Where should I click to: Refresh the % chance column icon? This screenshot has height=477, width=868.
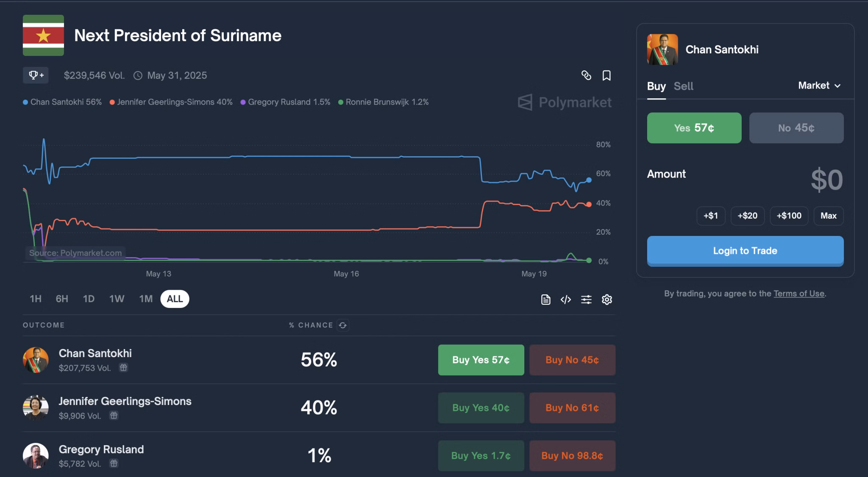[343, 325]
